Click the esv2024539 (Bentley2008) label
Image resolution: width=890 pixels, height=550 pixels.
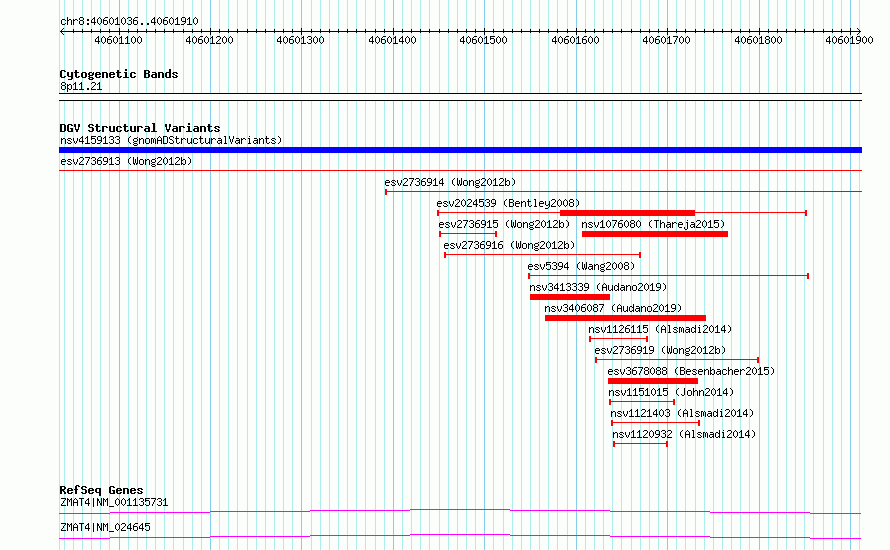508,203
